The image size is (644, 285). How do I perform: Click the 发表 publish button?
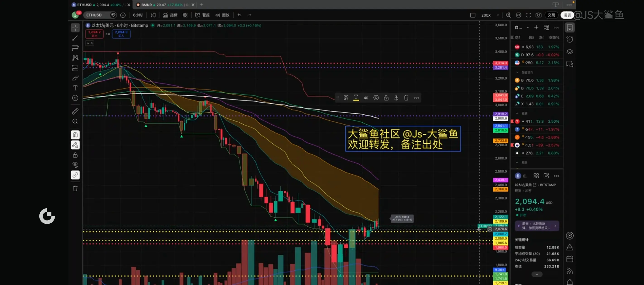(567, 15)
